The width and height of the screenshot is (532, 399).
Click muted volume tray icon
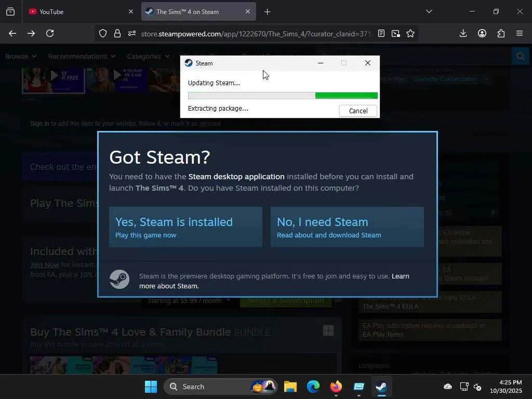pos(477,387)
